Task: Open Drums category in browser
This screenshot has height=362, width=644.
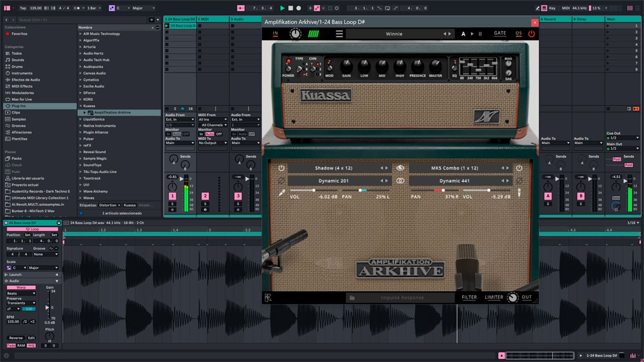Action: click(x=17, y=67)
